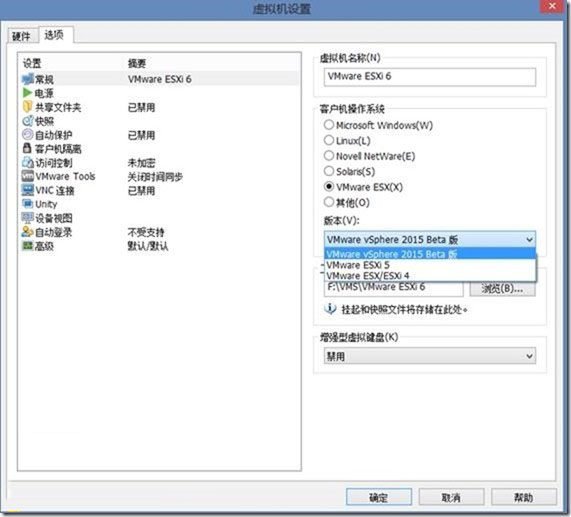Image resolution: width=571 pixels, height=517 pixels.
Task: Click the 快照 snapshot icon
Action: click(x=28, y=121)
